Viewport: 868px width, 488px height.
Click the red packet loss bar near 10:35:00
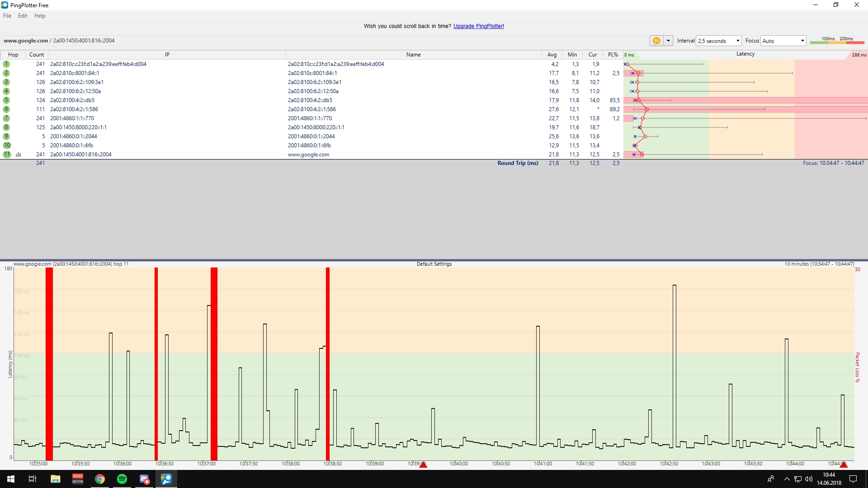point(49,364)
